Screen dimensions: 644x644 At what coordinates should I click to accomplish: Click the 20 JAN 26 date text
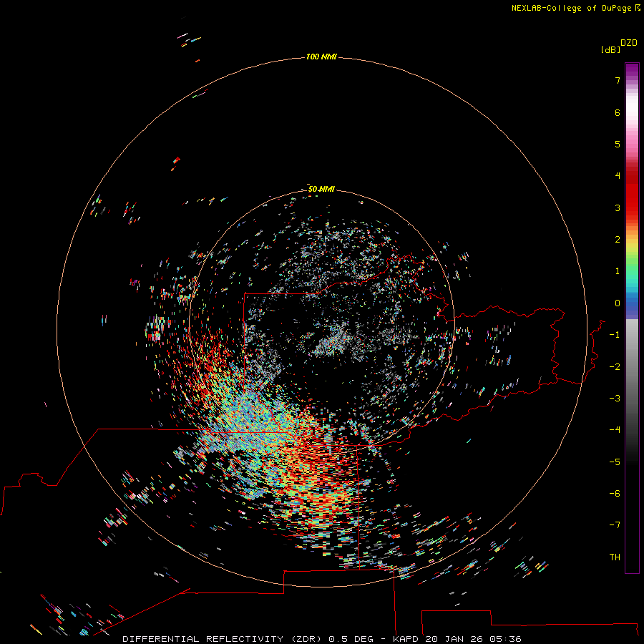(x=454, y=639)
